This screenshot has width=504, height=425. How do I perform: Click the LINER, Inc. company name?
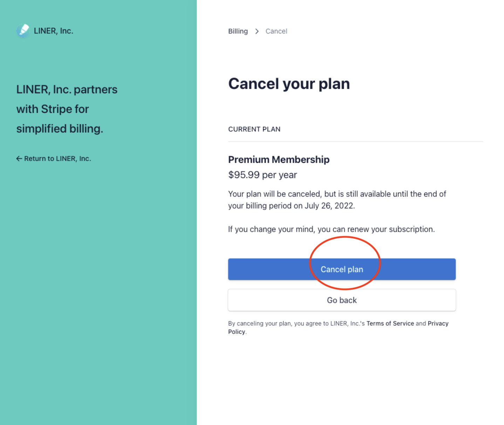point(54,31)
